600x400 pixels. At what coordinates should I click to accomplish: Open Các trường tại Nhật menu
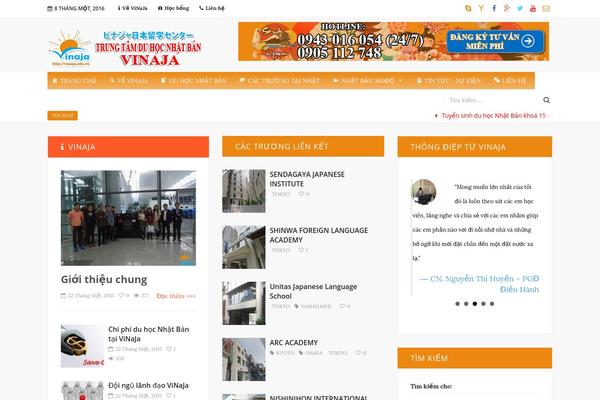[x=279, y=81]
